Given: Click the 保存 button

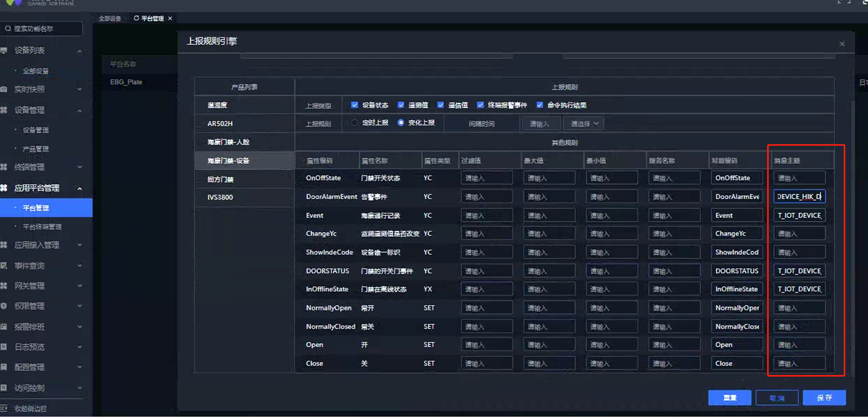Looking at the screenshot, I should pos(824,398).
